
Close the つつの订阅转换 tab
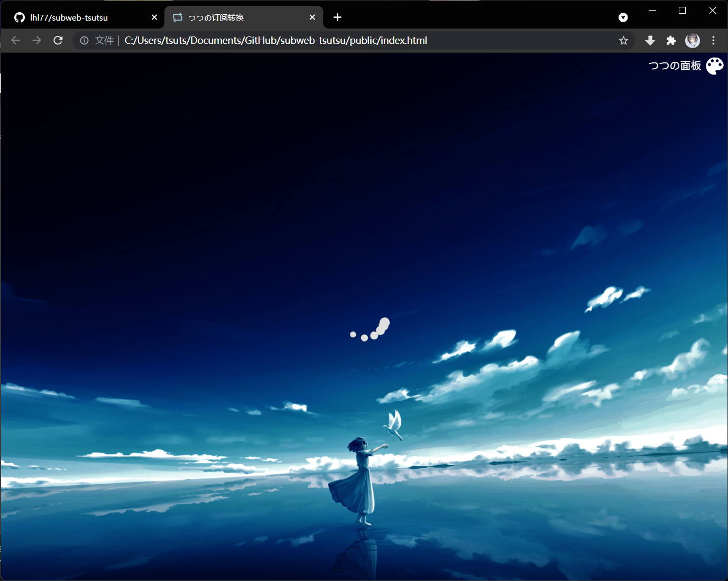[x=312, y=17]
